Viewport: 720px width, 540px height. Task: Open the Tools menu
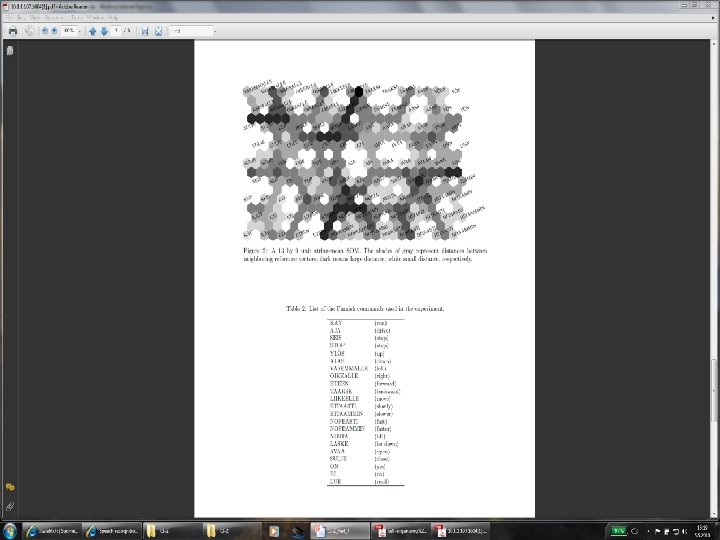(76, 17)
